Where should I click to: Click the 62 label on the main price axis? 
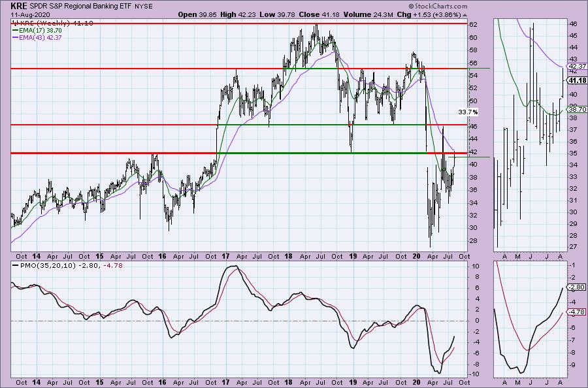coord(473,25)
